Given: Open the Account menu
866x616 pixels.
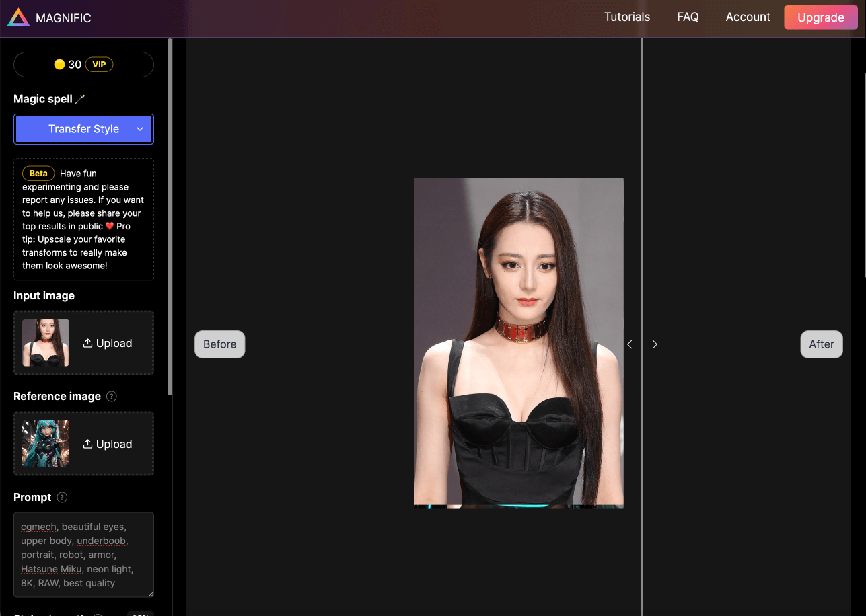Looking at the screenshot, I should [748, 17].
